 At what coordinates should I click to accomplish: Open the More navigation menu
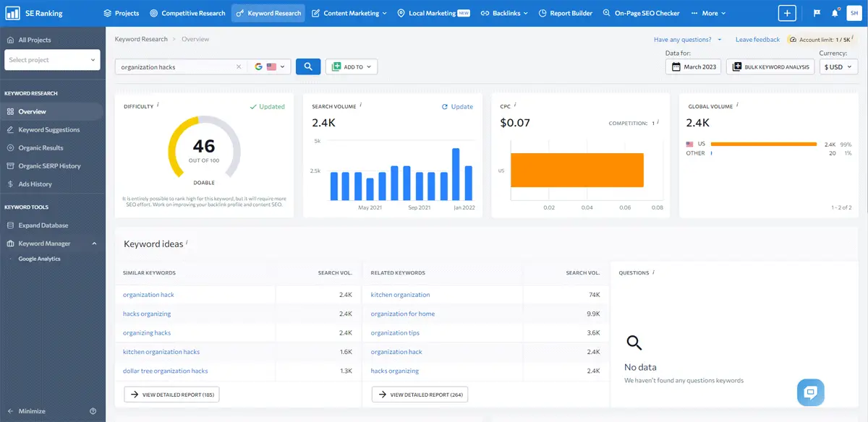click(x=709, y=13)
